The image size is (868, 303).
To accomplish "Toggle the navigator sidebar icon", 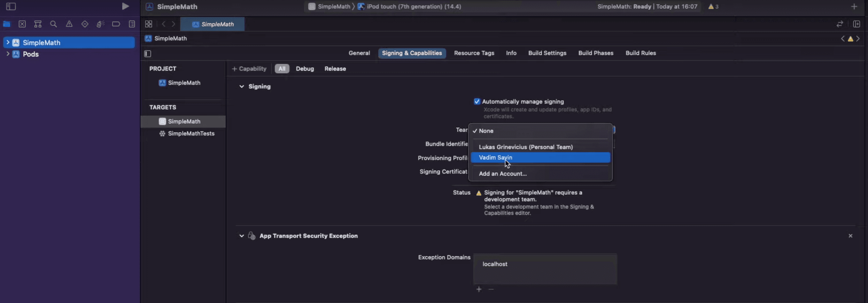I will (11, 6).
